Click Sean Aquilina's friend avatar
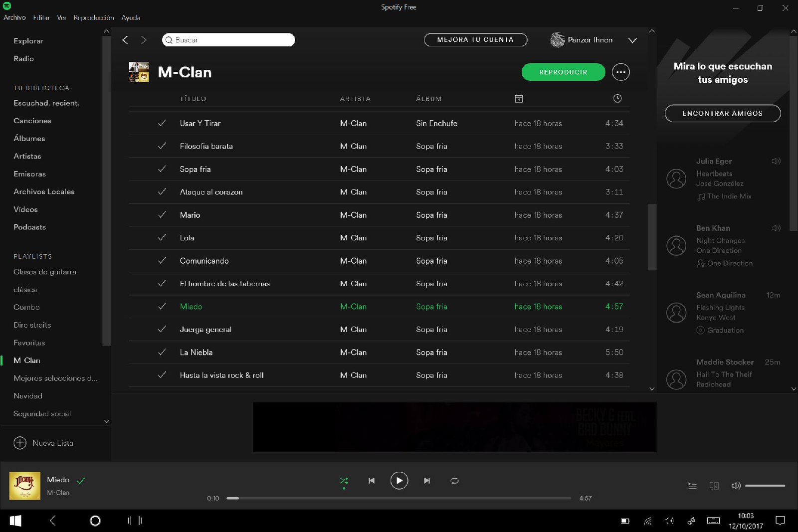Screen dimensions: 798x532 tap(676, 313)
